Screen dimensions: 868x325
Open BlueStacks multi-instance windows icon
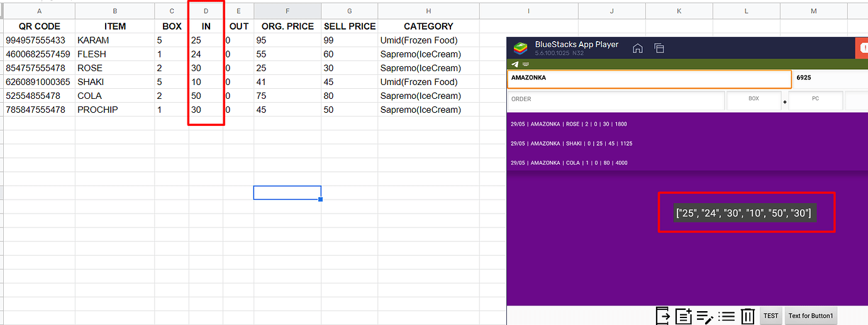659,48
